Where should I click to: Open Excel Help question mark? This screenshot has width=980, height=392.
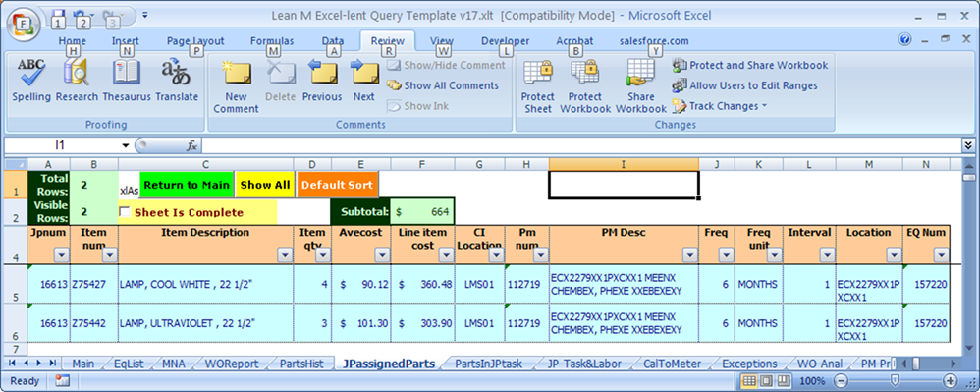(x=904, y=40)
